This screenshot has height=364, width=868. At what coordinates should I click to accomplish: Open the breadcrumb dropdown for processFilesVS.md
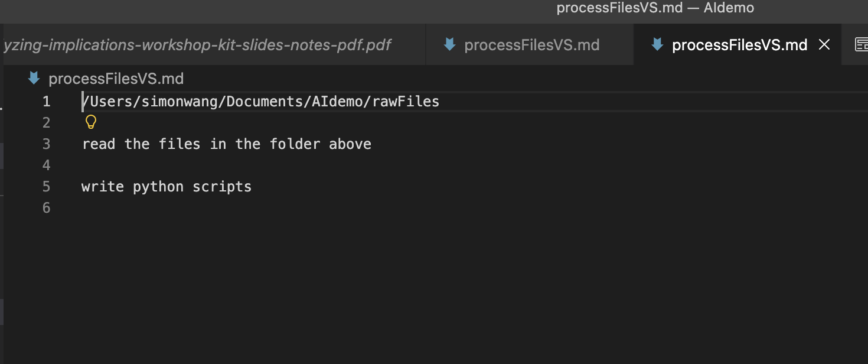tap(116, 78)
